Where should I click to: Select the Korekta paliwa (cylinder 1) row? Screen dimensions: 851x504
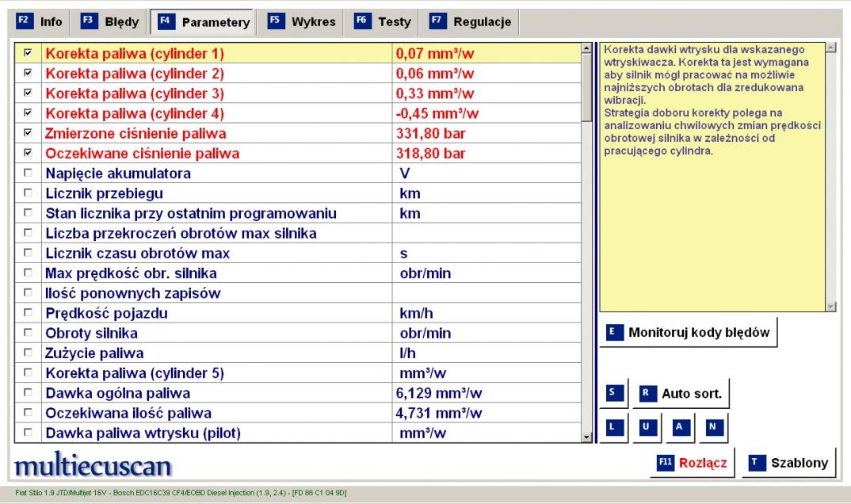click(297, 53)
